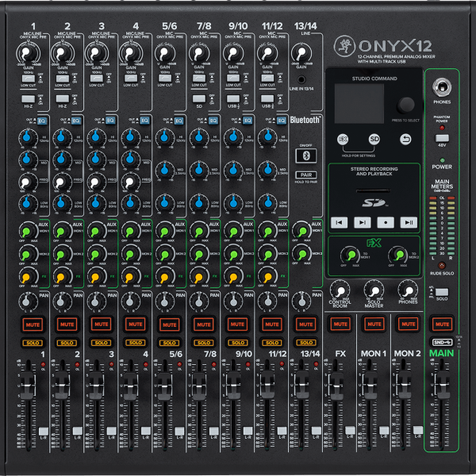Enable the EQ button on channel 7/8
The height and width of the screenshot is (476, 476).
[213, 121]
